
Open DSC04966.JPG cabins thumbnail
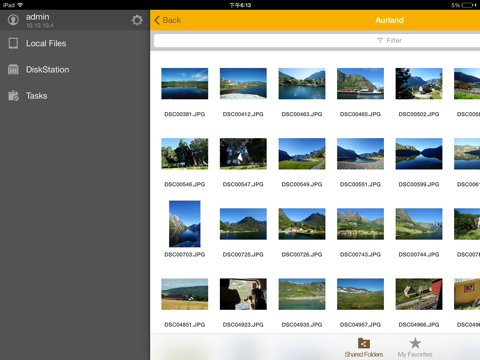(x=419, y=294)
